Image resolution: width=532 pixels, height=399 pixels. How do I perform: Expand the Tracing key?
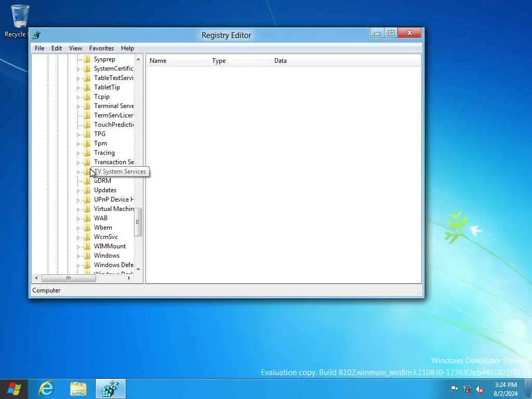click(78, 153)
